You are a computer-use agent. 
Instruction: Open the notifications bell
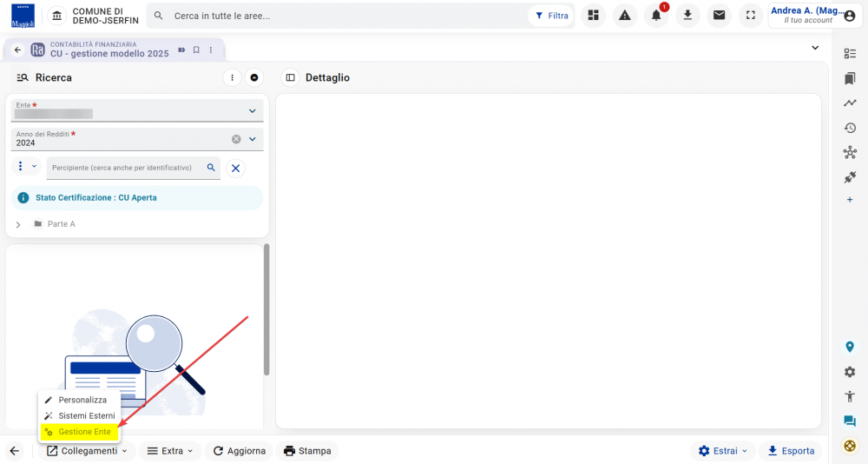656,16
